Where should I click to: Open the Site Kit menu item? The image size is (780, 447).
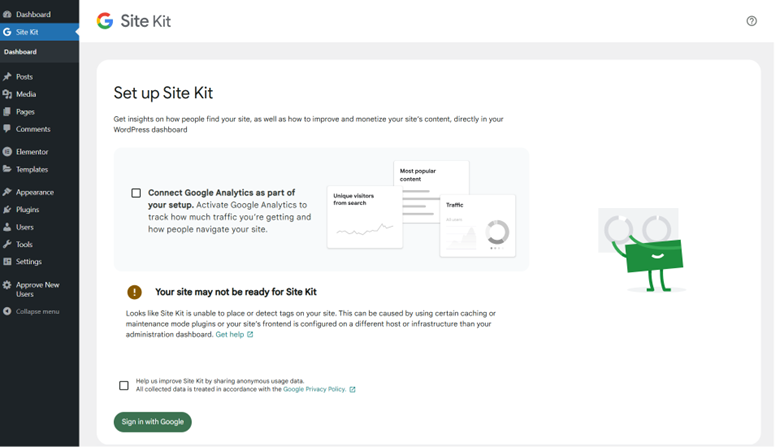click(27, 32)
